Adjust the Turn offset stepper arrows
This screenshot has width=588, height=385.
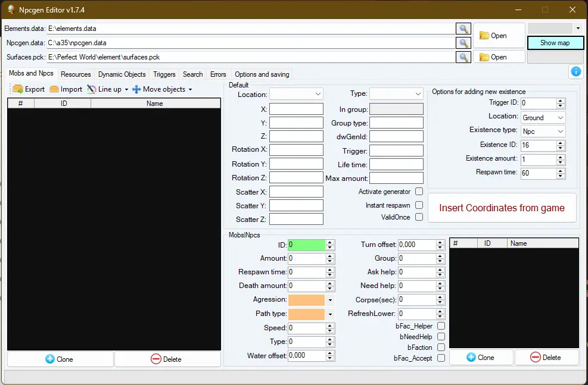pyautogui.click(x=440, y=245)
